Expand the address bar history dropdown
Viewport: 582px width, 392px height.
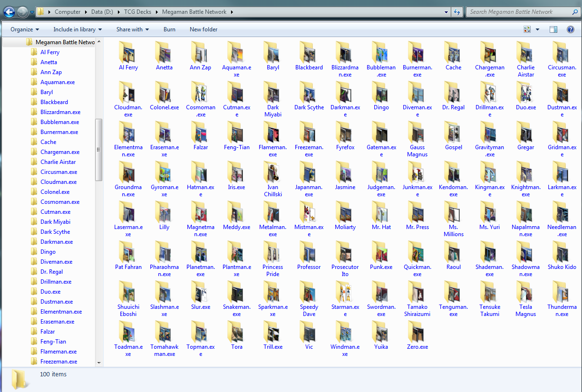pyautogui.click(x=446, y=12)
